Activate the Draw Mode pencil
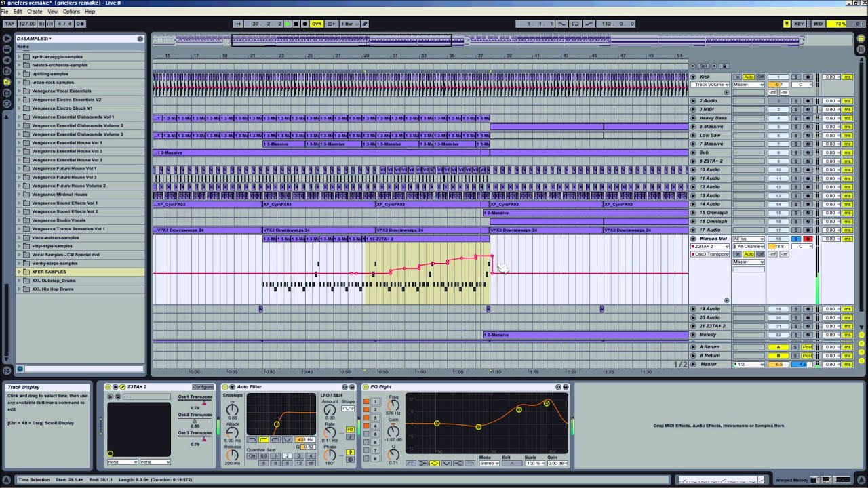 tap(365, 24)
